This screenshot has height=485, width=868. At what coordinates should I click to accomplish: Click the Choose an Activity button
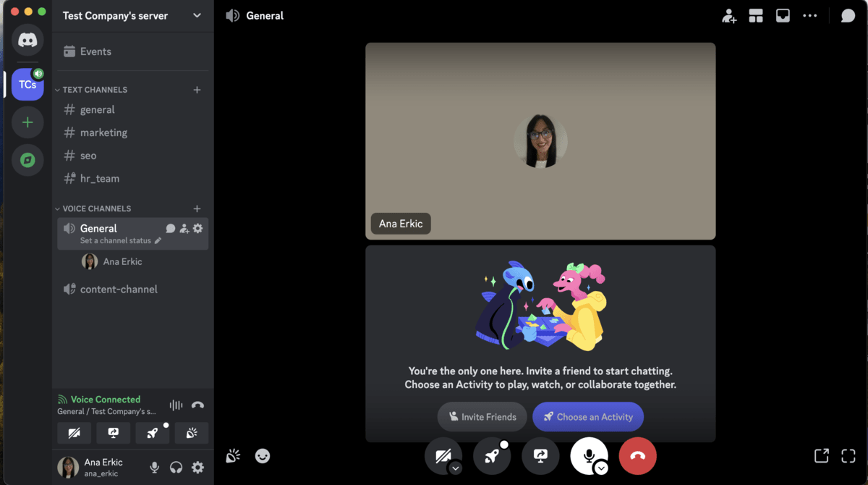click(587, 416)
